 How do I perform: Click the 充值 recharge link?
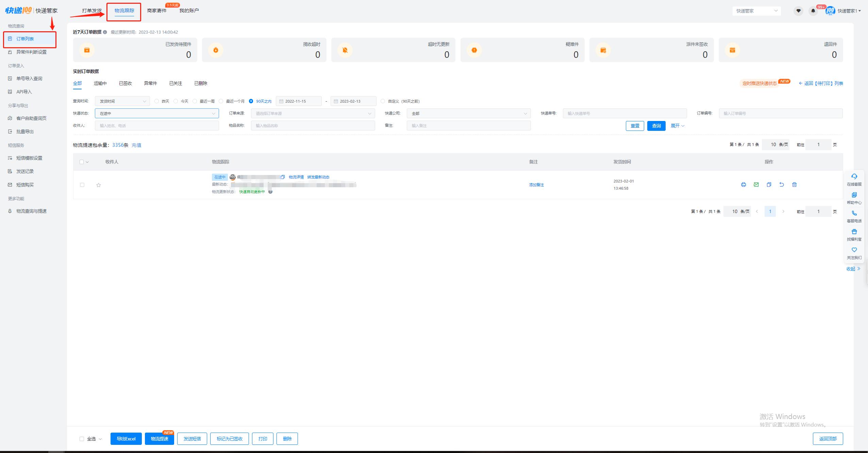136,145
